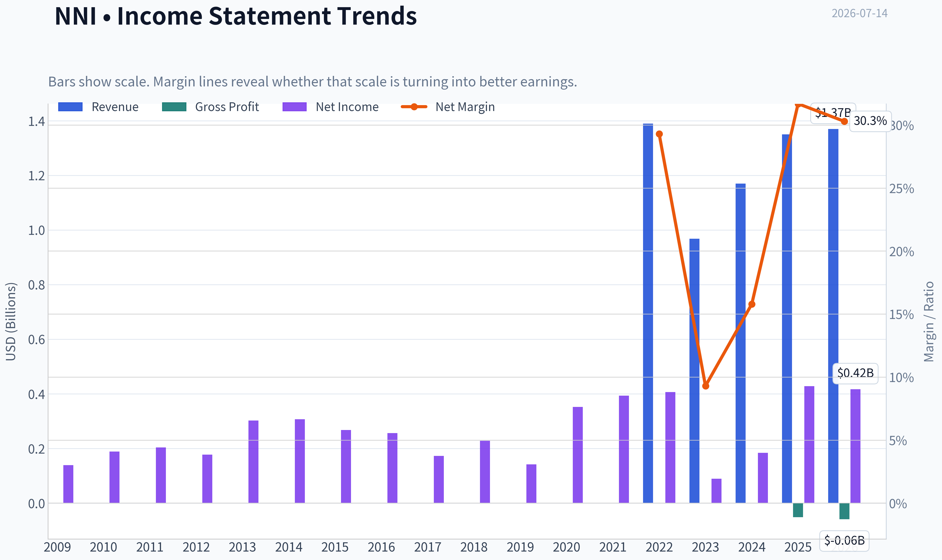Select the 2023 blue revenue bar

coord(694,371)
